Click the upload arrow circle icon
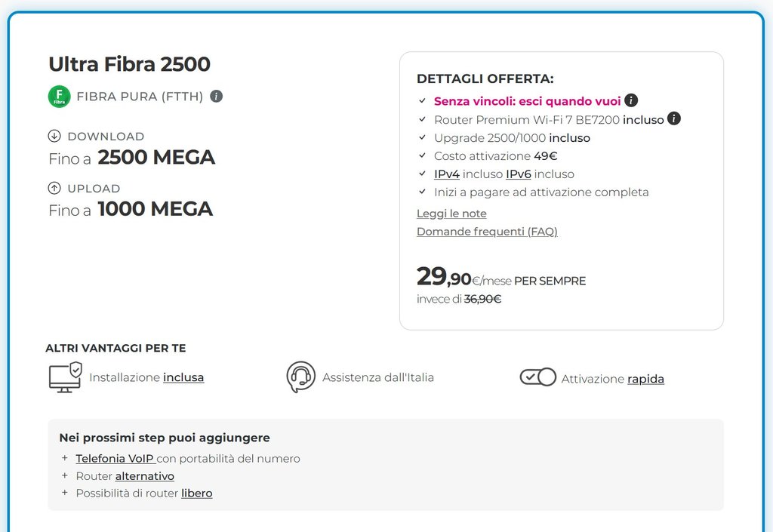The image size is (773, 532). [x=54, y=188]
